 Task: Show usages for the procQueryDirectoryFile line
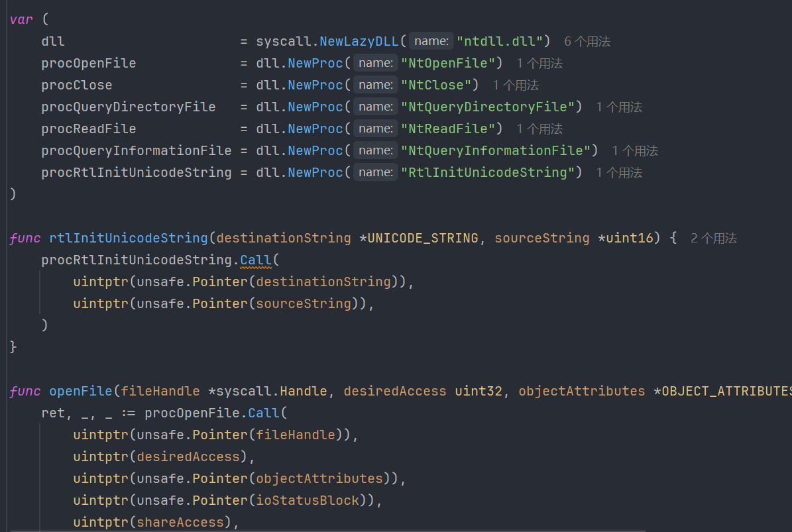pyautogui.click(x=619, y=107)
